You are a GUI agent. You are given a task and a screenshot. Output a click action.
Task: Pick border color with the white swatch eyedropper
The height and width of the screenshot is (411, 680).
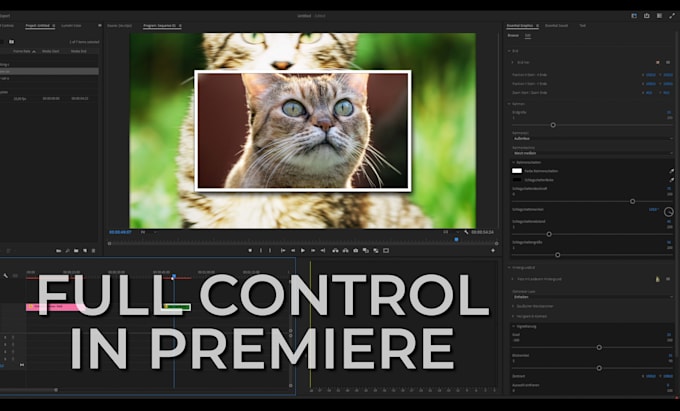tap(672, 171)
